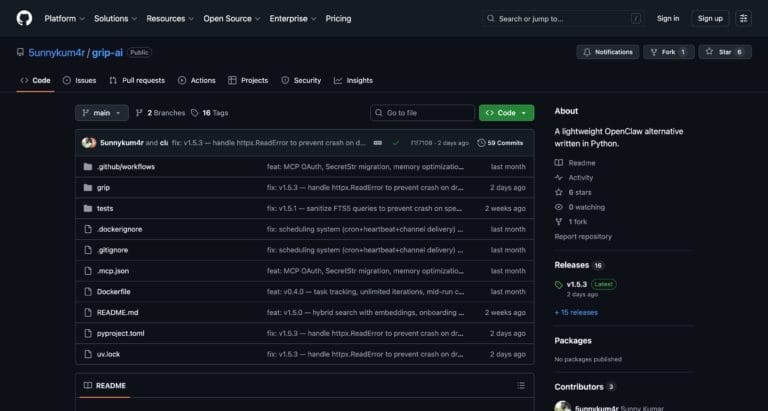Open the .mcp.json file
The width and height of the screenshot is (768, 411).
(x=113, y=271)
